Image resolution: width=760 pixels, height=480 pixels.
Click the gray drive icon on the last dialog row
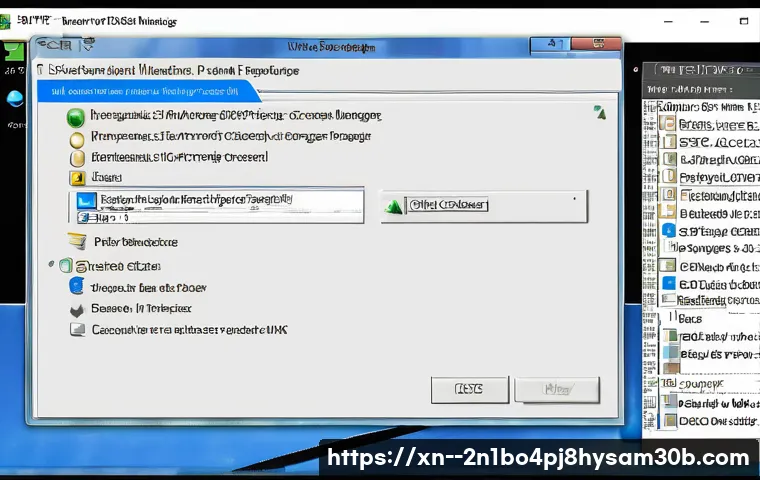click(78, 330)
